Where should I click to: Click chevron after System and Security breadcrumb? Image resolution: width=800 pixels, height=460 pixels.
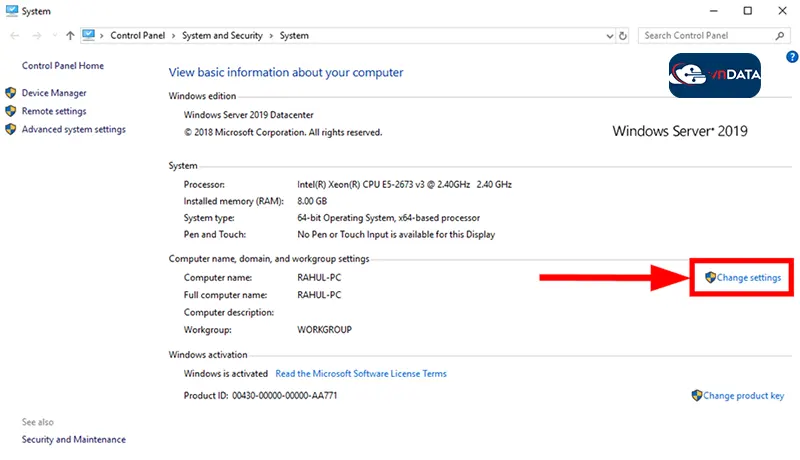click(271, 36)
